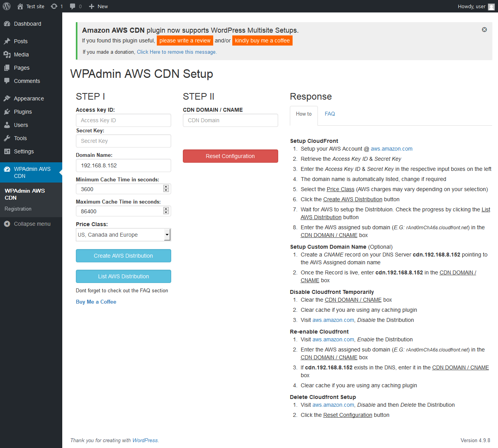The width and height of the screenshot is (498, 448).
Task: Click the red Reset Configuration button
Action: 230,156
